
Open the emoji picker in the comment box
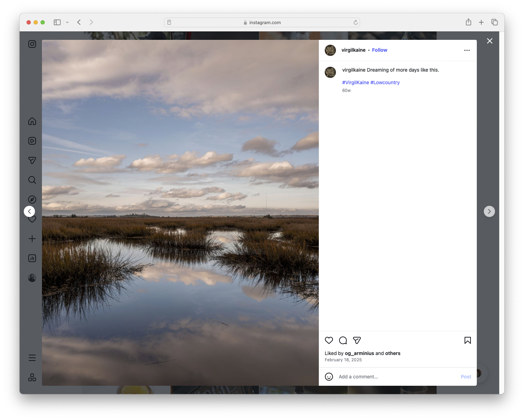click(329, 377)
